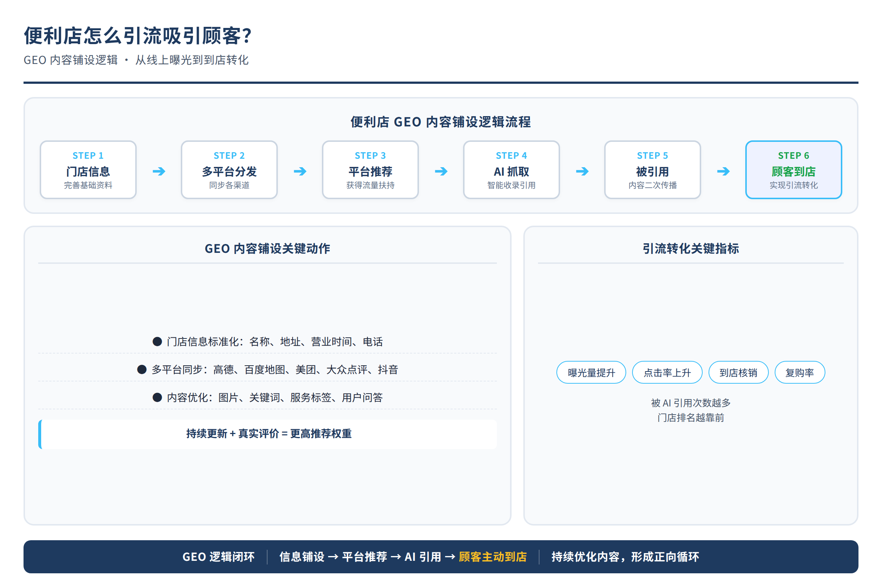Click the main title 便利店怎么引流吸引顾客?

137,36
